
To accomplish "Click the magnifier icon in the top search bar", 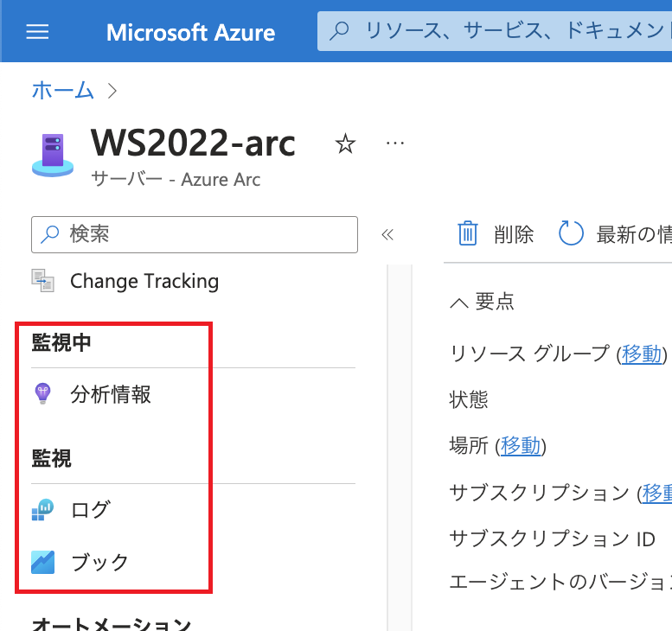I will click(339, 31).
